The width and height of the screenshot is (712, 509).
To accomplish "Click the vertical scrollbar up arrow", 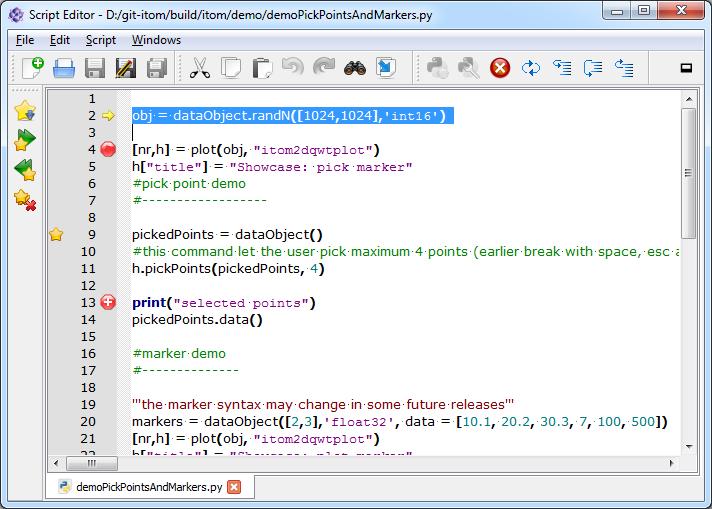I will tap(689, 99).
